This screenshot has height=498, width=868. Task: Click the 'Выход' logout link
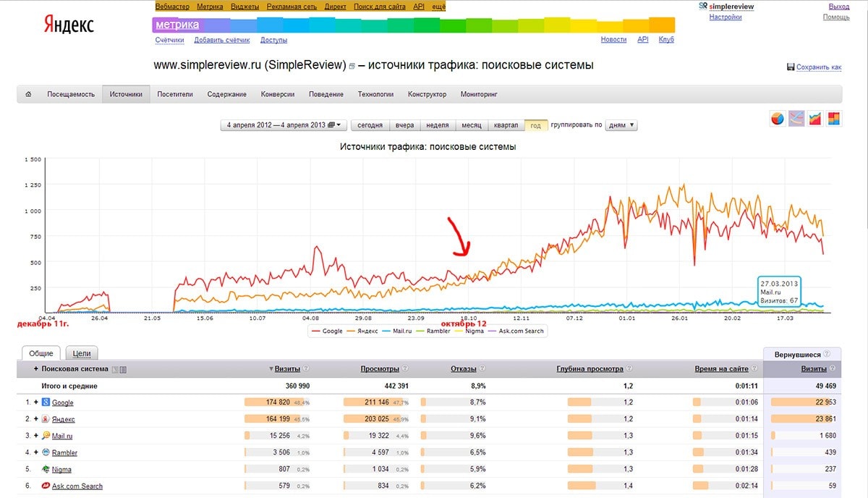tap(838, 6)
